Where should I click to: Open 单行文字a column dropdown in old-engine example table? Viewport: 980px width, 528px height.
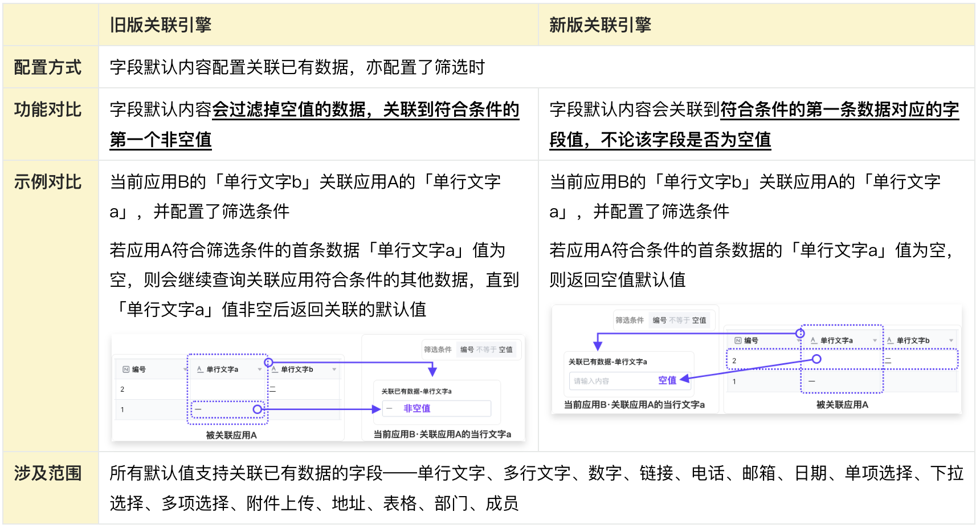coord(259,369)
